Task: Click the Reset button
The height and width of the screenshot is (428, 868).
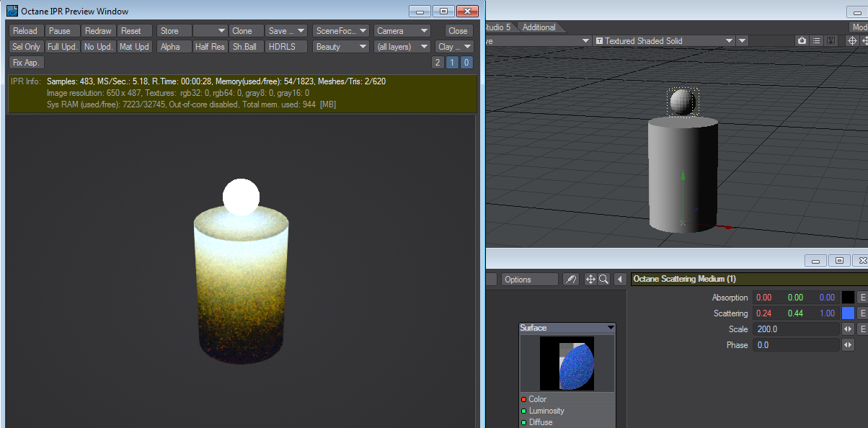Action: pyautogui.click(x=134, y=31)
